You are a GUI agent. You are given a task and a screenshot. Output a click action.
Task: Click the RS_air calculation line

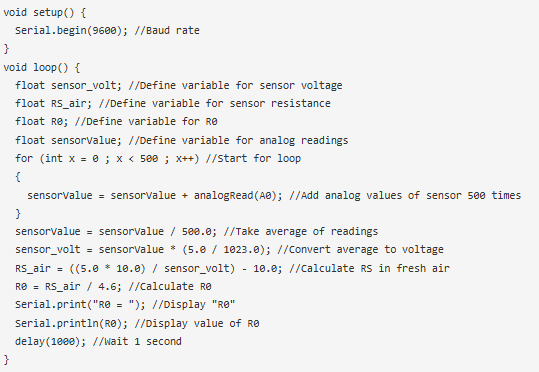(232, 268)
